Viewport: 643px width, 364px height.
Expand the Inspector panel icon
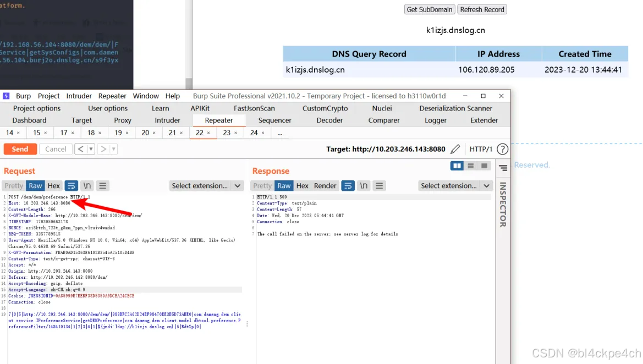click(x=503, y=168)
